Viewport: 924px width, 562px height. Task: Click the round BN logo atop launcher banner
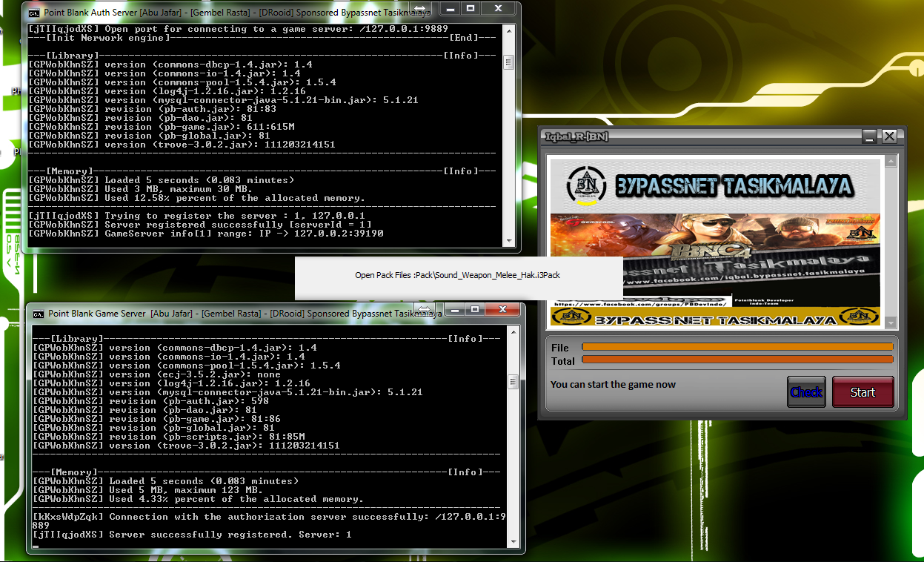586,186
